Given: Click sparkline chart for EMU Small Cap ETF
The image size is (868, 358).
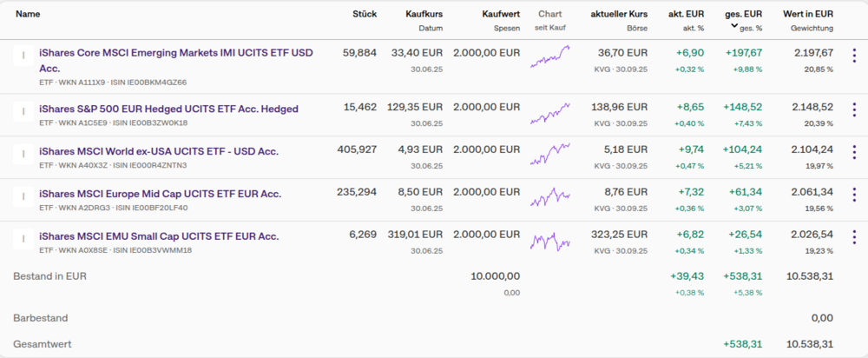Looking at the screenshot, I should [x=550, y=241].
